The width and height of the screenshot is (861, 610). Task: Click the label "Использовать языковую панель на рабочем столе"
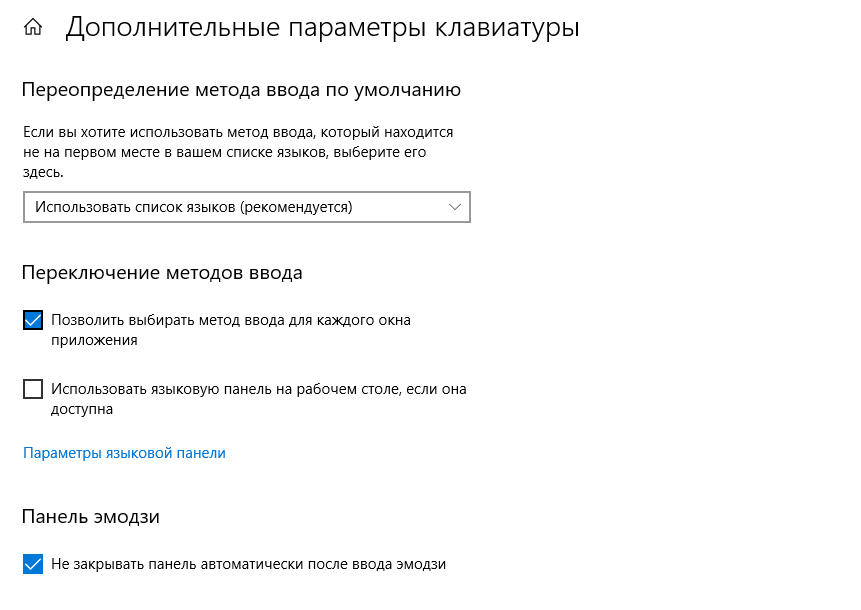tap(259, 389)
